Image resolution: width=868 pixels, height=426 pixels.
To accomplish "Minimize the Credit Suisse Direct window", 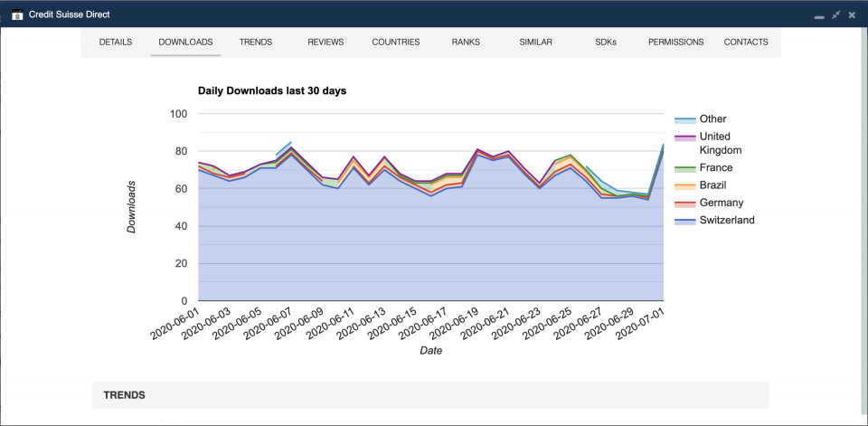I will pos(819,18).
